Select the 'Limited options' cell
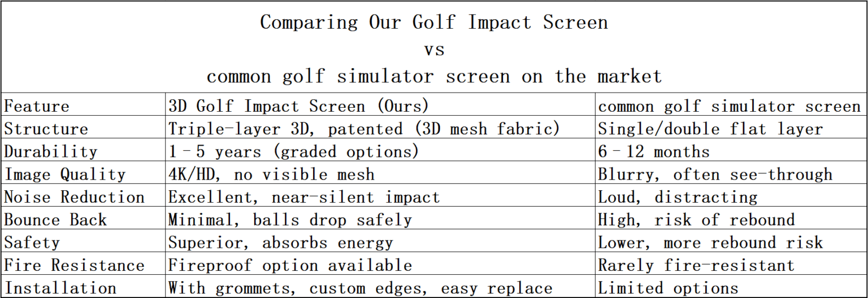Viewport: 868px width, 298px height. [668, 288]
